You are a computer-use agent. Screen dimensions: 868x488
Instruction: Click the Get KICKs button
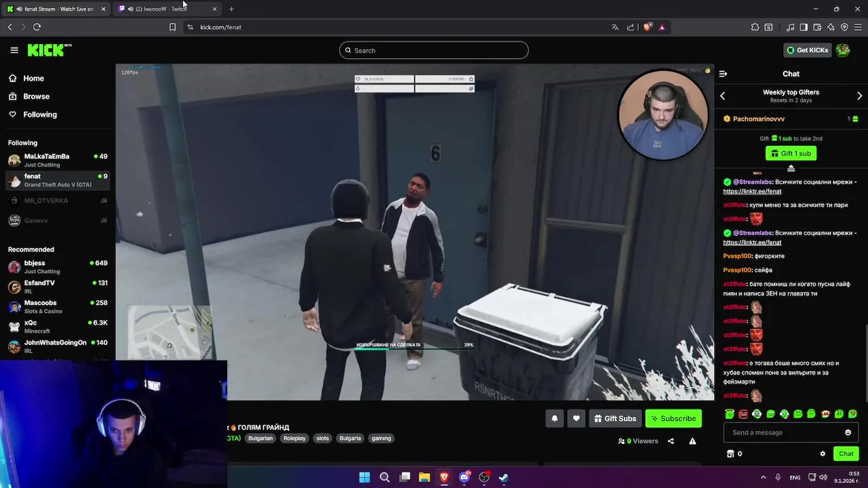[808, 50]
